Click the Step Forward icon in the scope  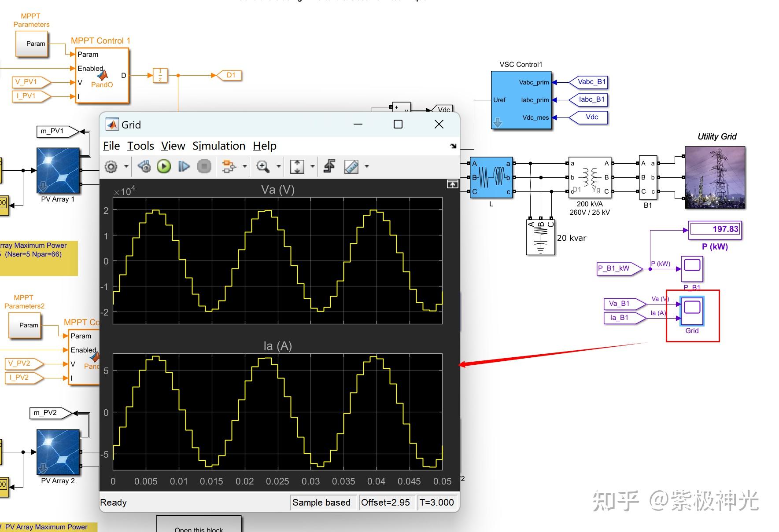(x=184, y=166)
